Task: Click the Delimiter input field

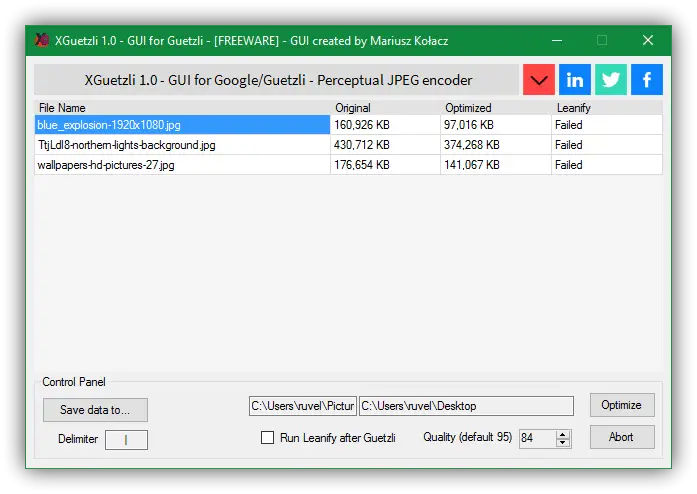Action: pos(126,440)
